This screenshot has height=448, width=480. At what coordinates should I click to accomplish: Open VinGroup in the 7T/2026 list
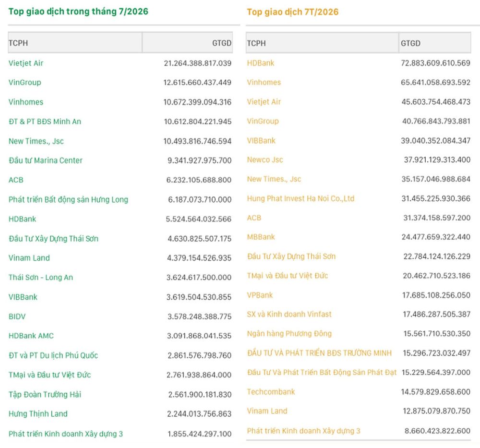click(263, 121)
